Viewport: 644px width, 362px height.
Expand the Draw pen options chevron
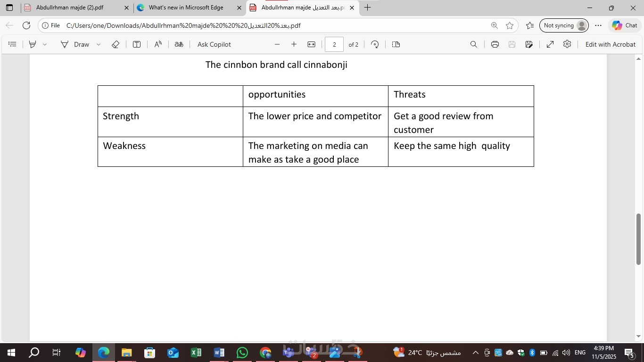point(99,44)
